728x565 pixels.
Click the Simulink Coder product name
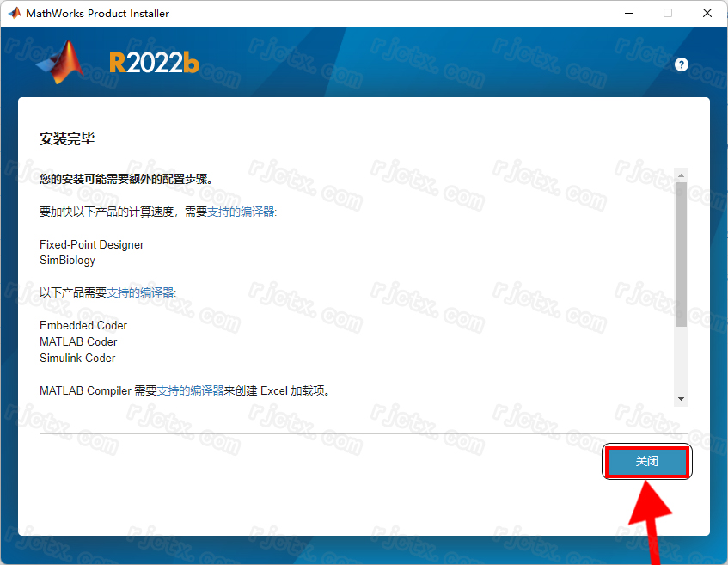pyautogui.click(x=77, y=358)
